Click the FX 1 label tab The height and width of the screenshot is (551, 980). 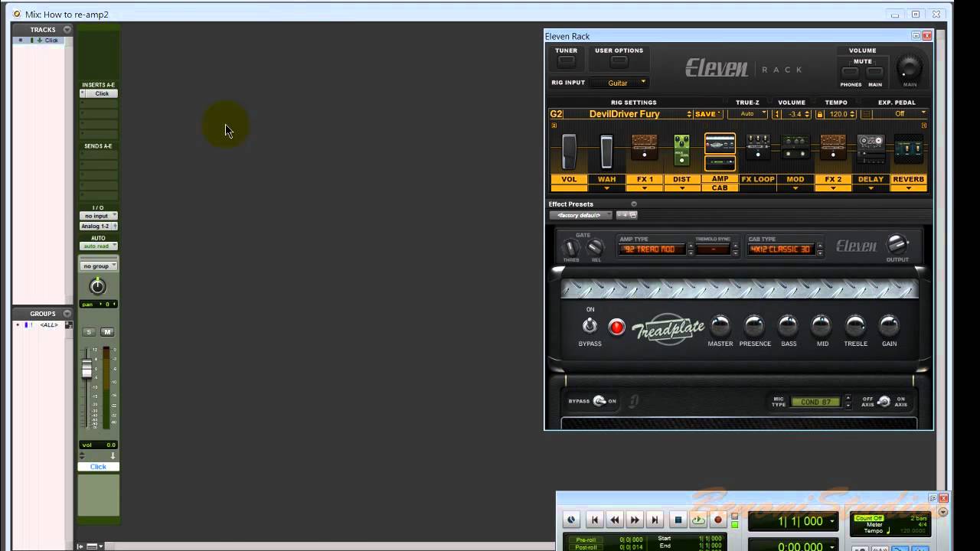(x=645, y=179)
